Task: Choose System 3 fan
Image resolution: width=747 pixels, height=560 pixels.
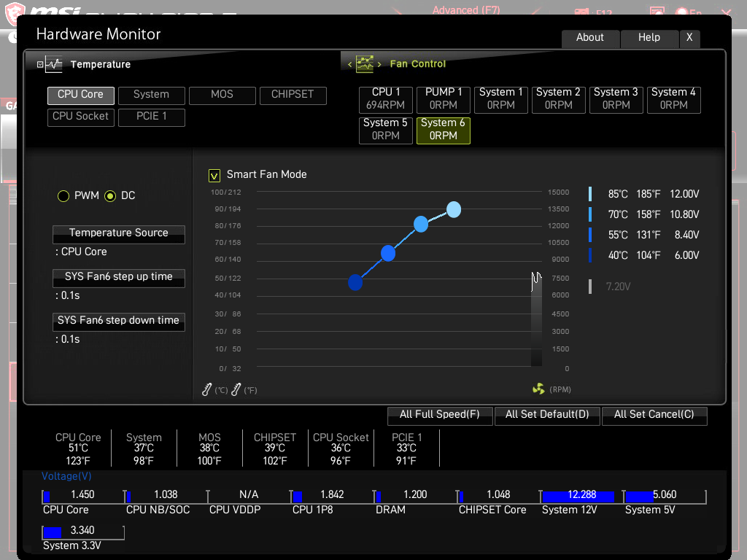Action: 616,99
